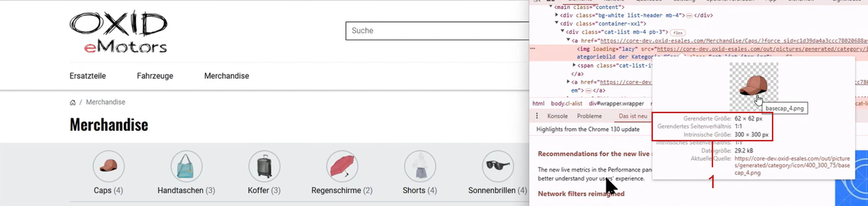Open the Merchandise navigation menu item
The image size is (868, 206).
[226, 76]
